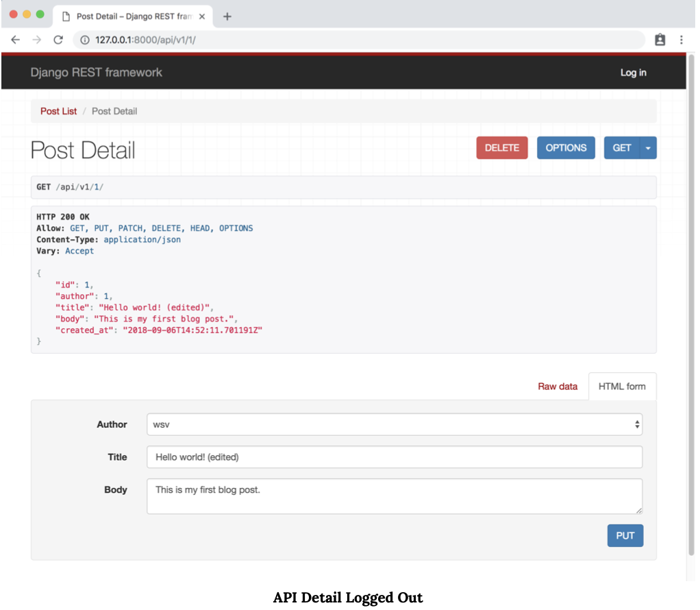Go to Post List breadcrumb
Viewport: 700px width, 610px height.
tap(58, 111)
